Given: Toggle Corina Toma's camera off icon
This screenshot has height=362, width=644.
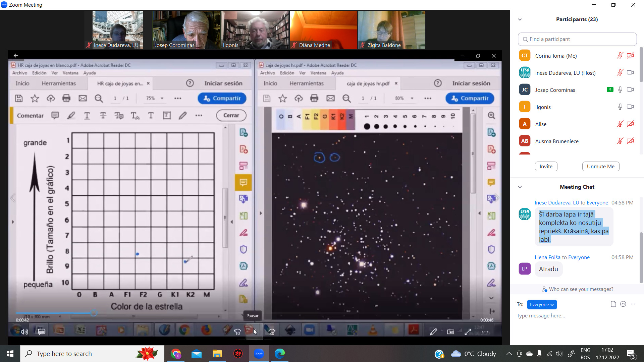Looking at the screenshot, I should tap(630, 55).
